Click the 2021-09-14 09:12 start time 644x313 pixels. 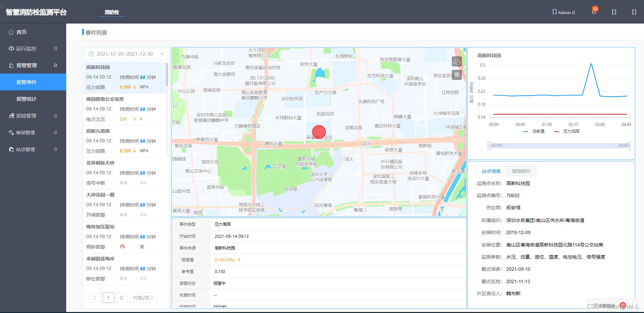pyautogui.click(x=232, y=236)
